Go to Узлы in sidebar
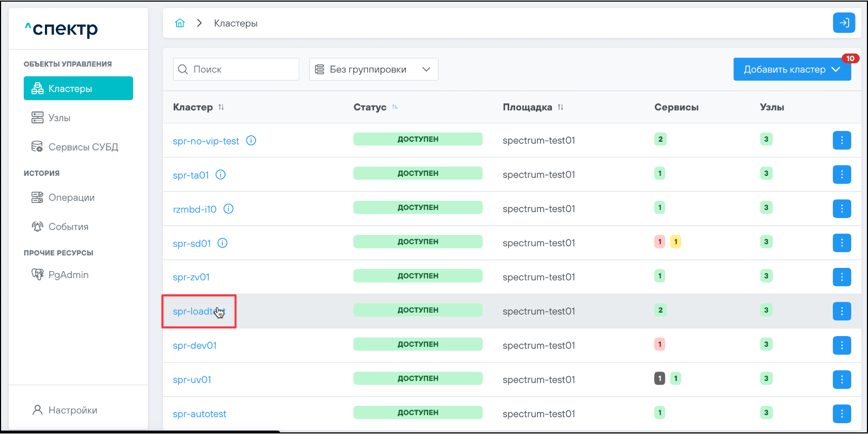Screen dimensions: 868x434 tap(60, 118)
